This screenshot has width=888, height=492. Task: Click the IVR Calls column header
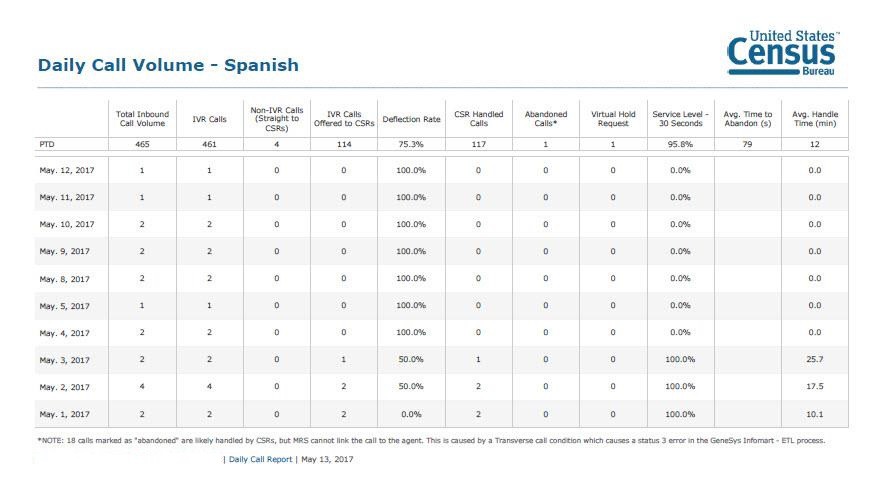[x=209, y=119]
